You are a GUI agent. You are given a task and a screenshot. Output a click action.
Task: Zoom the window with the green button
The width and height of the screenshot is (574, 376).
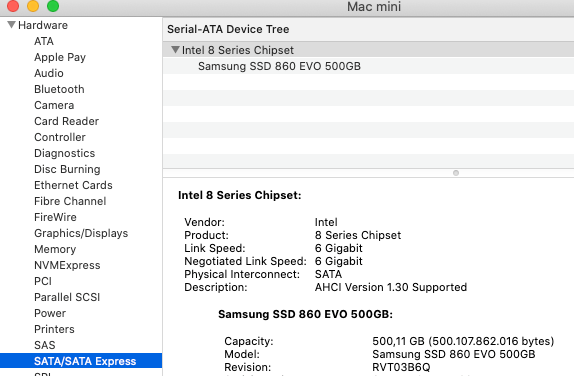tap(53, 6)
